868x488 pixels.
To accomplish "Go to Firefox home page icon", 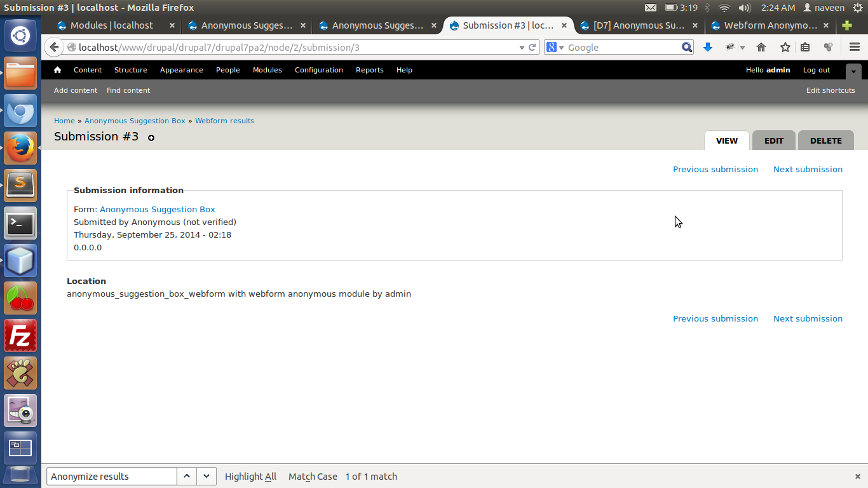I will click(761, 47).
